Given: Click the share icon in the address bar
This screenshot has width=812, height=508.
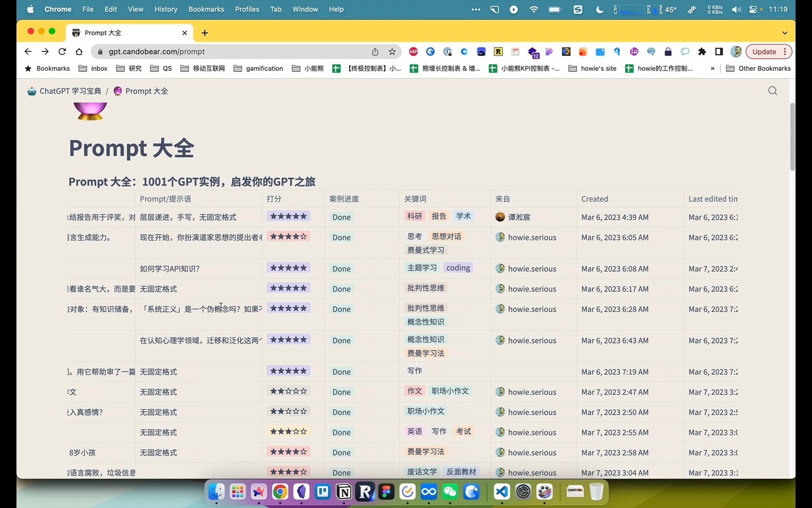Looking at the screenshot, I should click(x=375, y=52).
